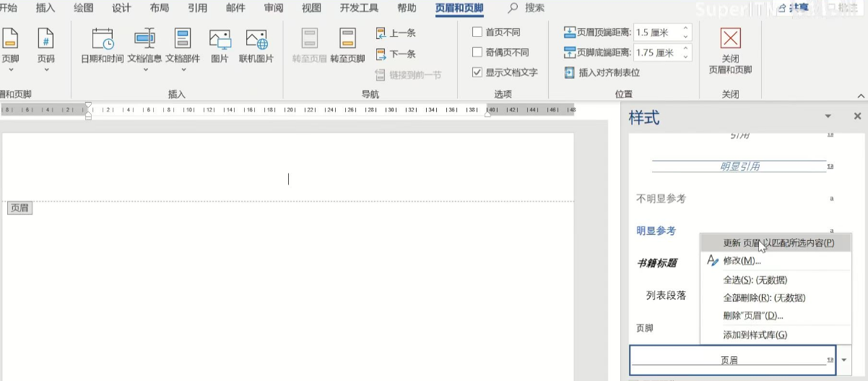Open the 审阅 tab

tap(274, 8)
